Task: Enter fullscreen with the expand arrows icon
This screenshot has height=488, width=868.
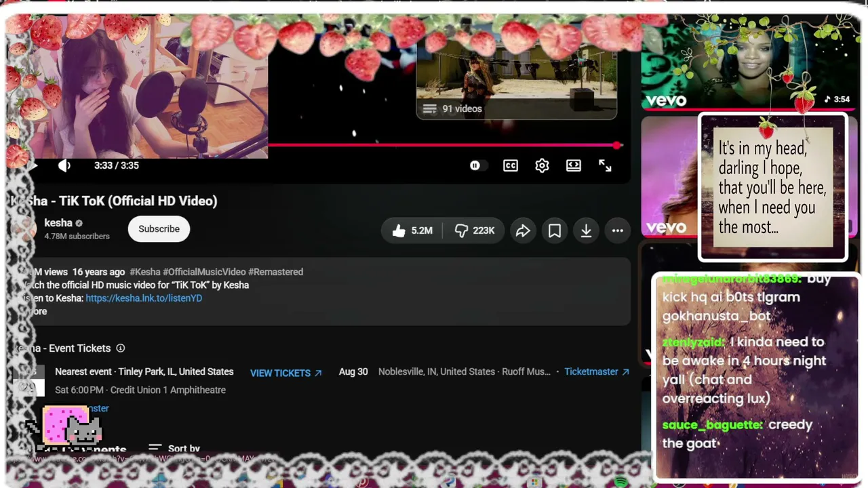Action: click(x=605, y=165)
